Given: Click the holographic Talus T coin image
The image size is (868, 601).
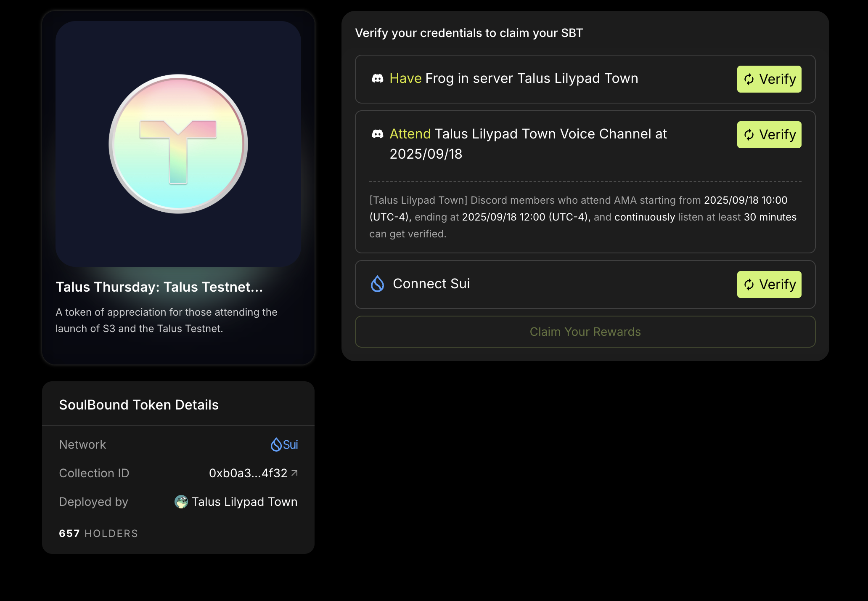Looking at the screenshot, I should tap(178, 144).
